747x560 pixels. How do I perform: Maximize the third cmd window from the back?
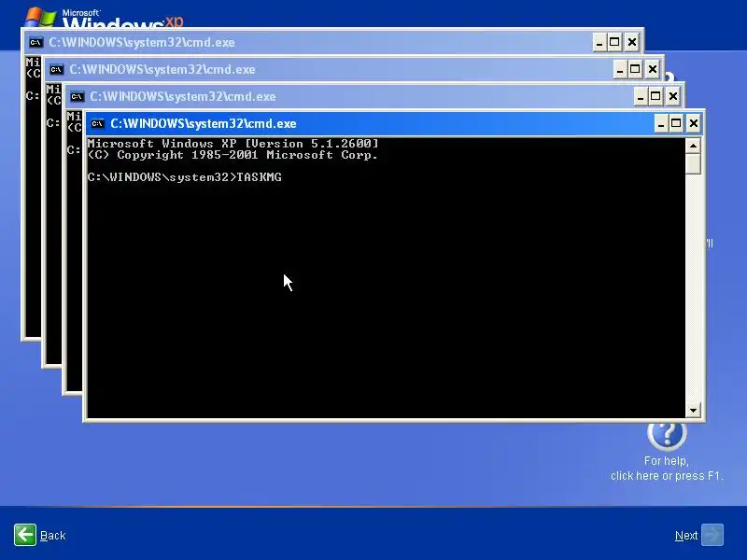[655, 97]
